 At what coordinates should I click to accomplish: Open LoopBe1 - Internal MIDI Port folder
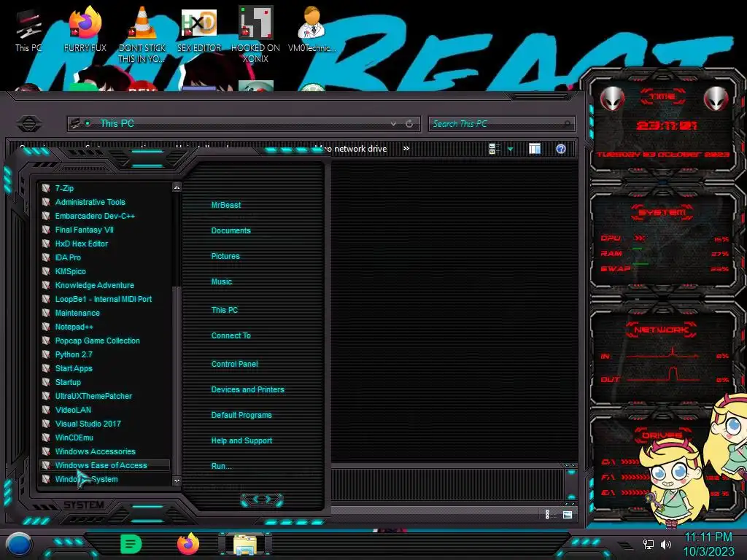point(105,299)
